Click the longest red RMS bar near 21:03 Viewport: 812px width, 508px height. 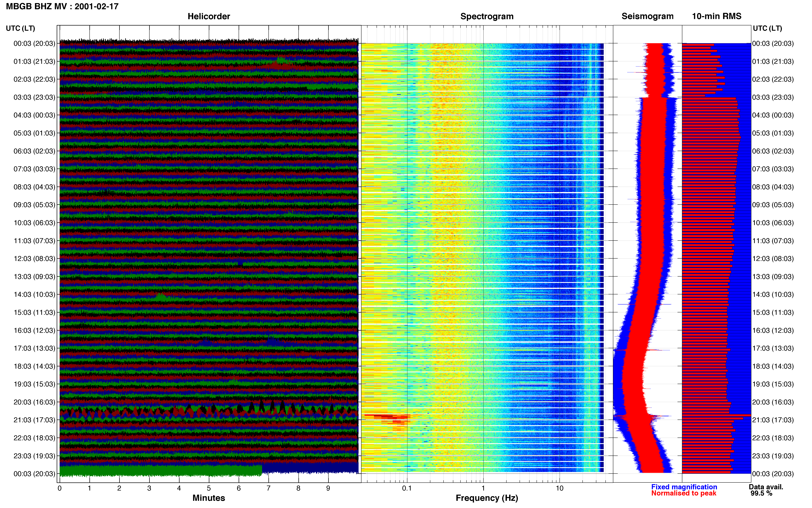716,416
